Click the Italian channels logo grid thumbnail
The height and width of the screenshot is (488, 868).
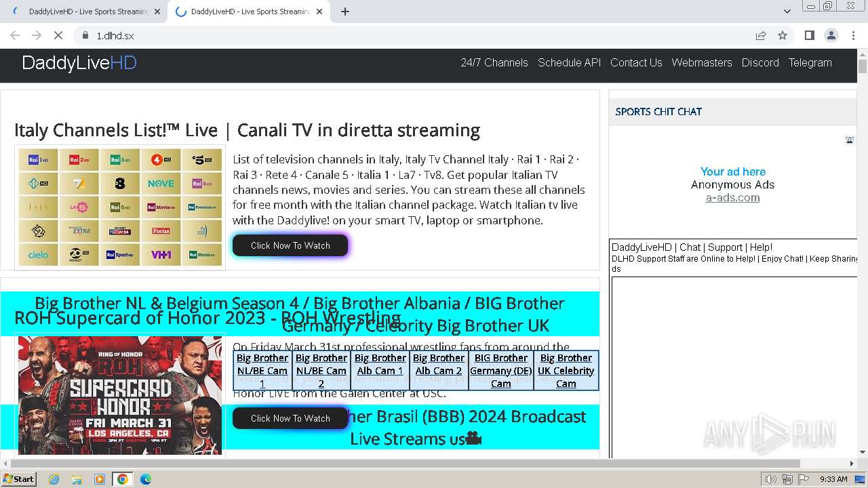[x=120, y=207]
